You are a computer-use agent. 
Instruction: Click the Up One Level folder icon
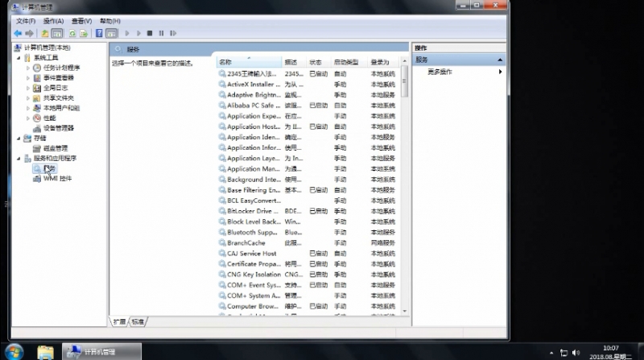[44, 33]
